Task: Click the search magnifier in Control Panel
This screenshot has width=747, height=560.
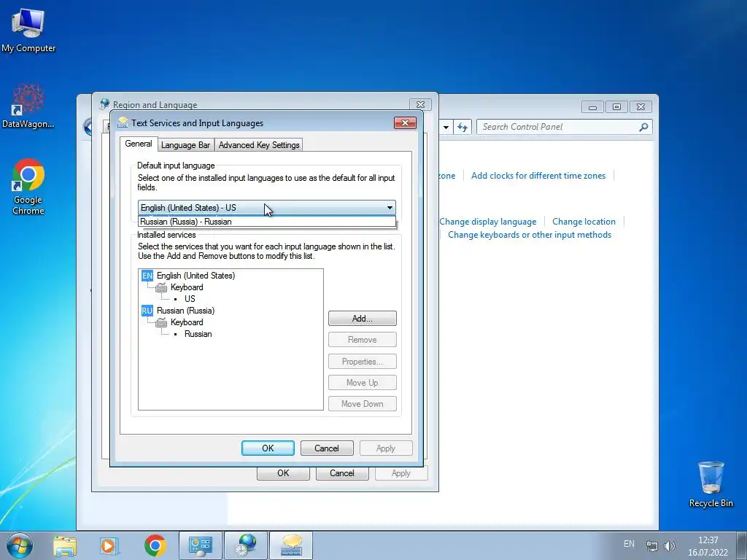Action: point(643,127)
